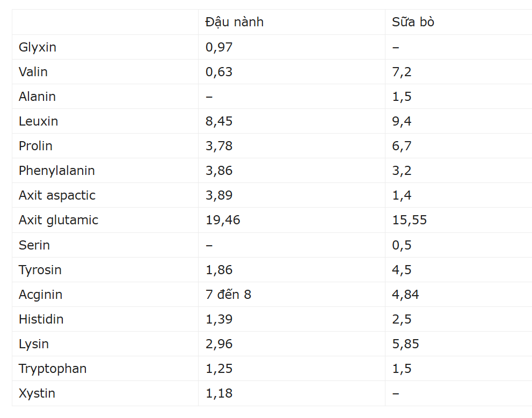Screen dimensions: 532x418
Task: Select the Phenylalanin row label
Action: 57,171
